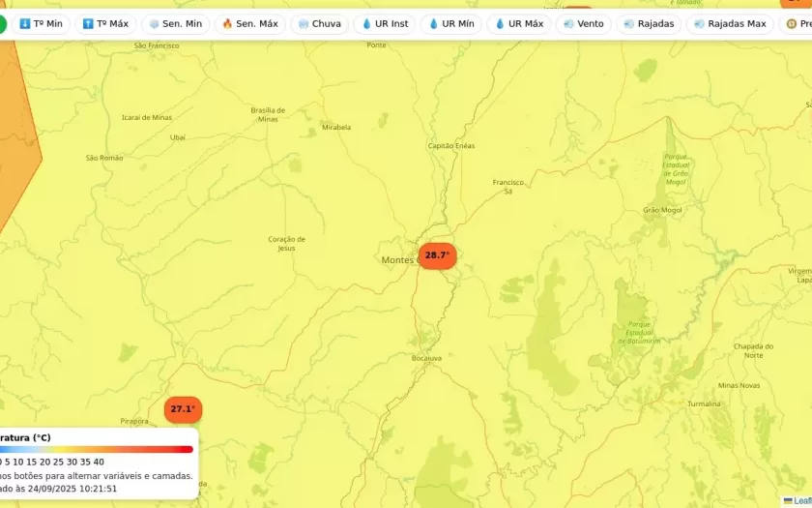812x508 pixels.
Task: Open the Rajadas Max layer
Action: pyautogui.click(x=730, y=23)
